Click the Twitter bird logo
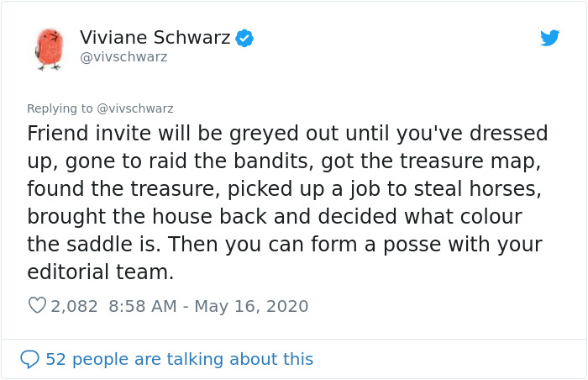This screenshot has width=588, height=380. (549, 38)
